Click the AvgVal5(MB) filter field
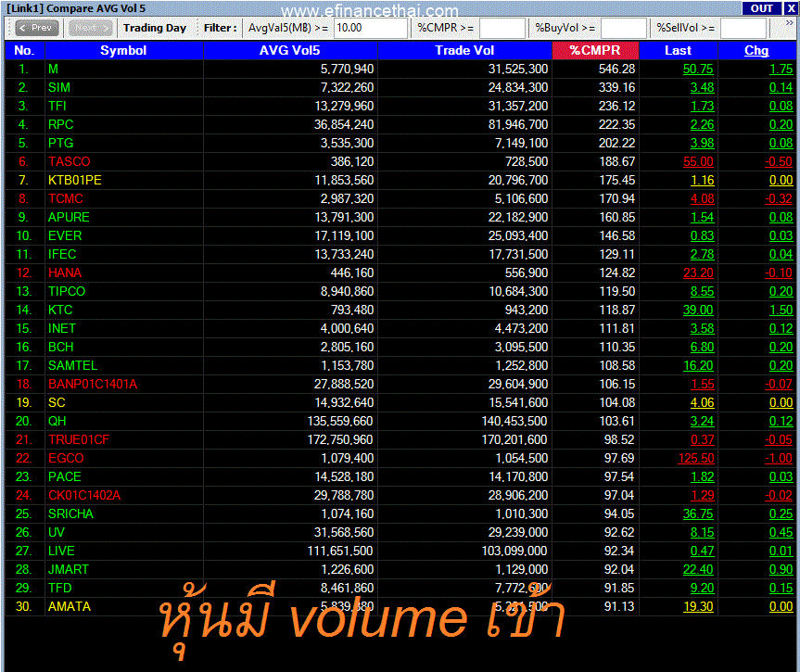This screenshot has height=672, width=800. tap(371, 28)
